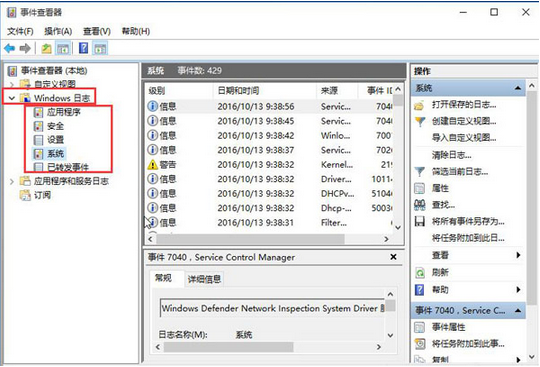Select the Filter... event row
The width and height of the screenshot is (540, 367).
pyautogui.click(x=269, y=222)
